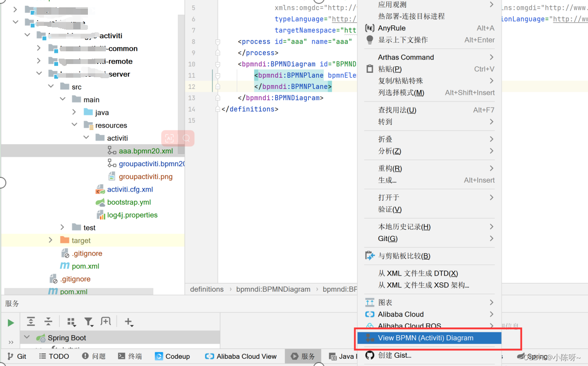588x366 pixels.
Task: Click the Expand All icon in Services toolbar
Action: [x=31, y=322]
